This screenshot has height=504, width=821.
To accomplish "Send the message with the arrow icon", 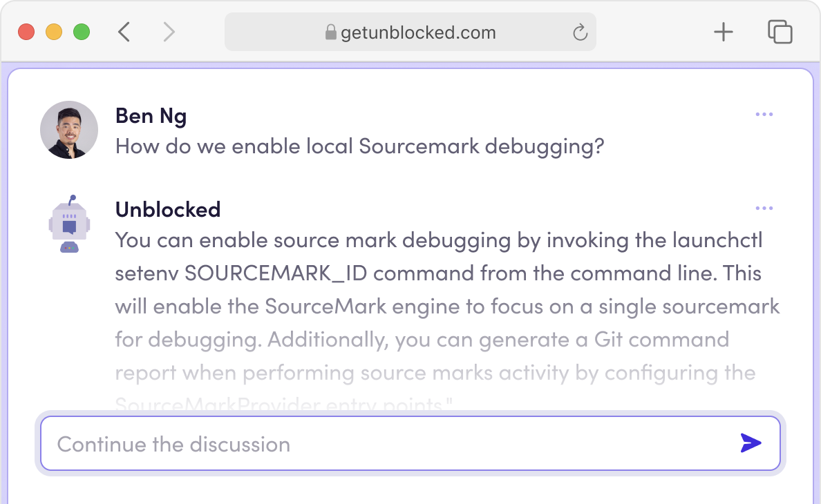I will click(751, 443).
